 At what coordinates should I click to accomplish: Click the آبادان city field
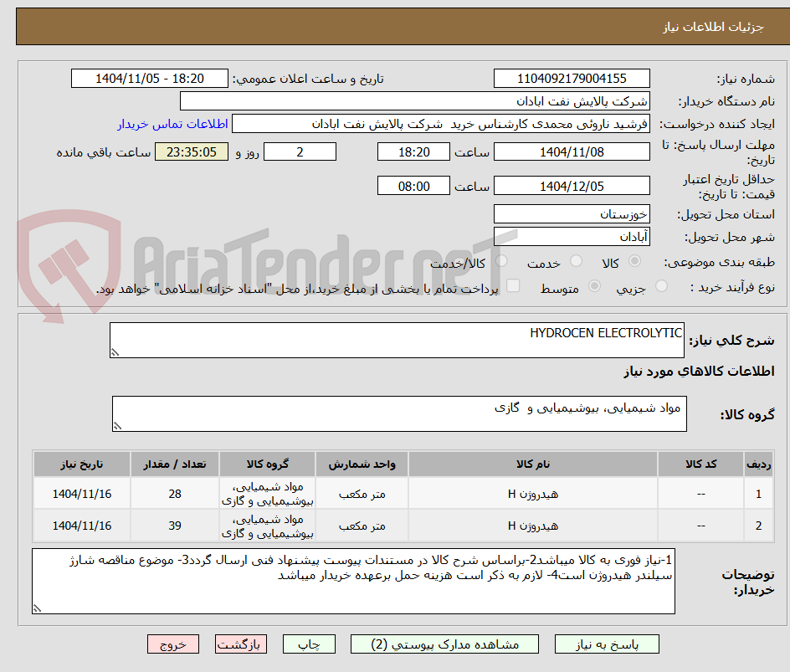tap(572, 235)
